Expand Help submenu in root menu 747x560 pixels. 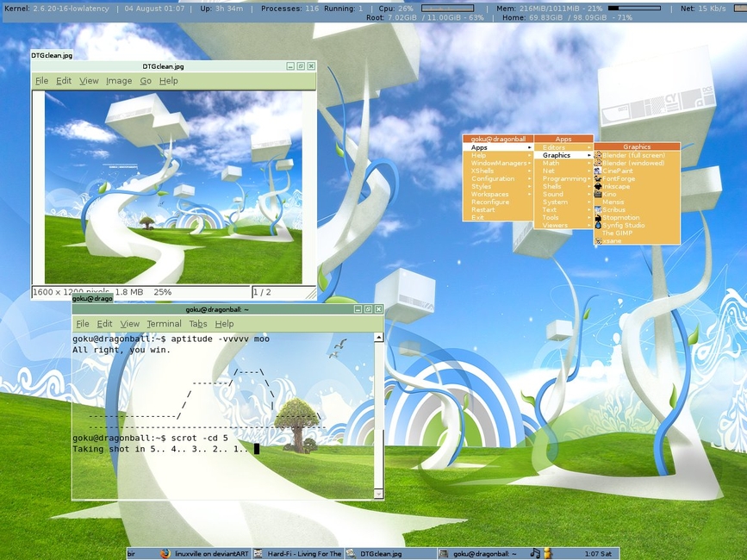[498, 155]
